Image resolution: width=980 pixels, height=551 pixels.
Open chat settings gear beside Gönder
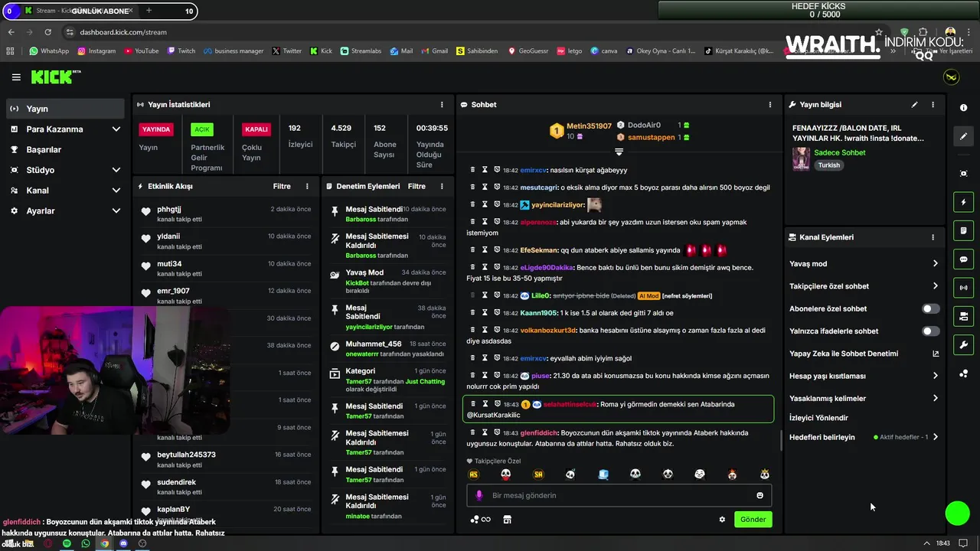coord(722,520)
